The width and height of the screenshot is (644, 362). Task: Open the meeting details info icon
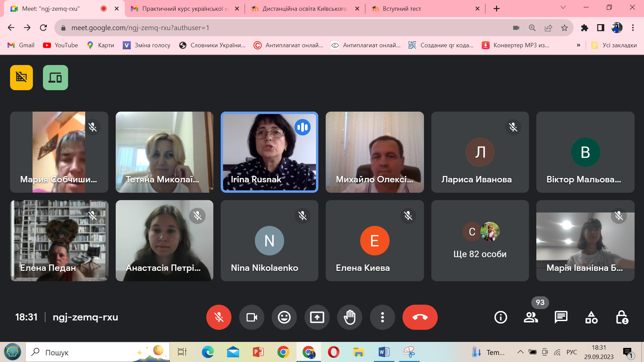click(x=500, y=317)
